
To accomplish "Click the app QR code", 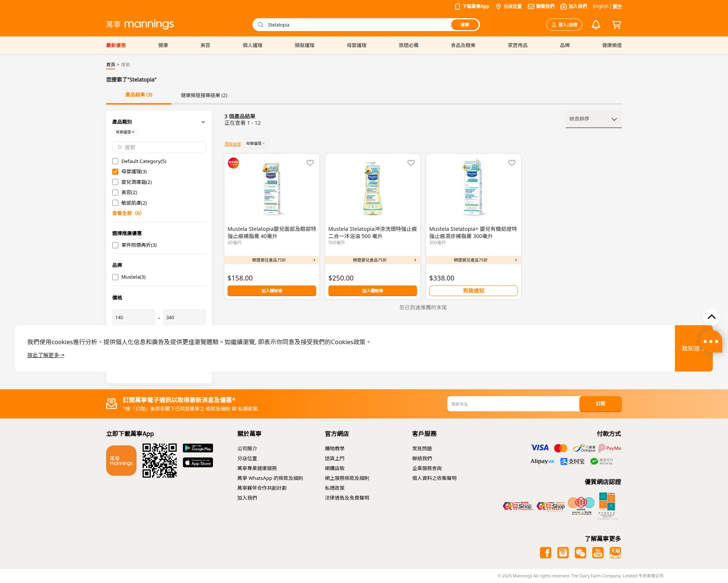I will point(160,461).
